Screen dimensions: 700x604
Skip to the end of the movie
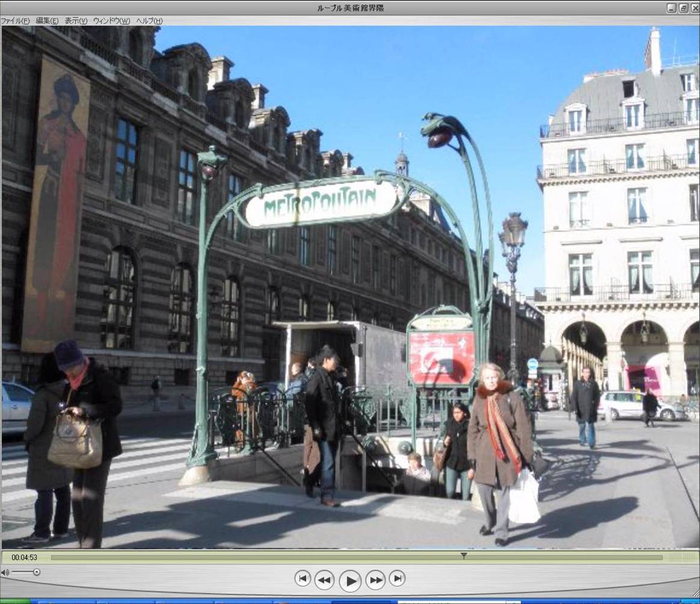[397, 579]
